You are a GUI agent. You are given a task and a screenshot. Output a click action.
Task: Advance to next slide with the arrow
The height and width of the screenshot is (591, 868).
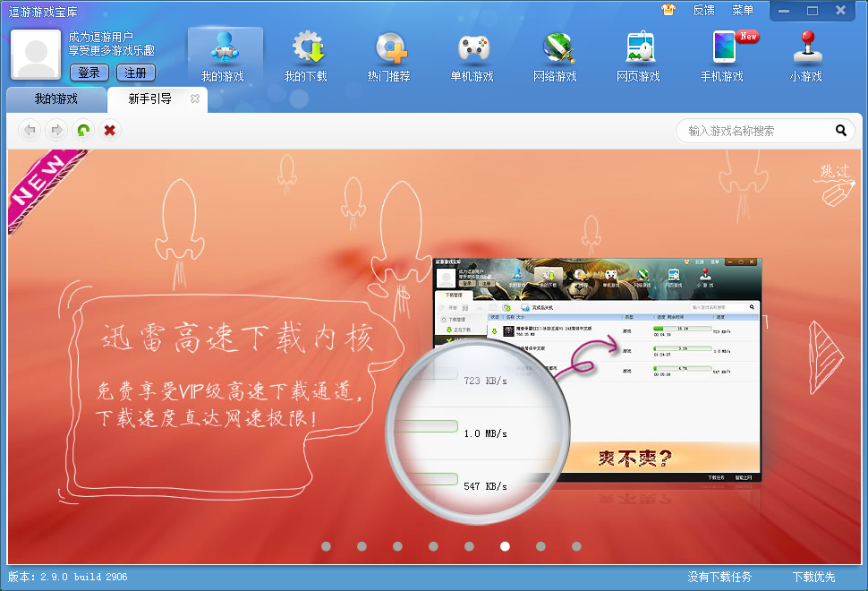click(x=825, y=357)
